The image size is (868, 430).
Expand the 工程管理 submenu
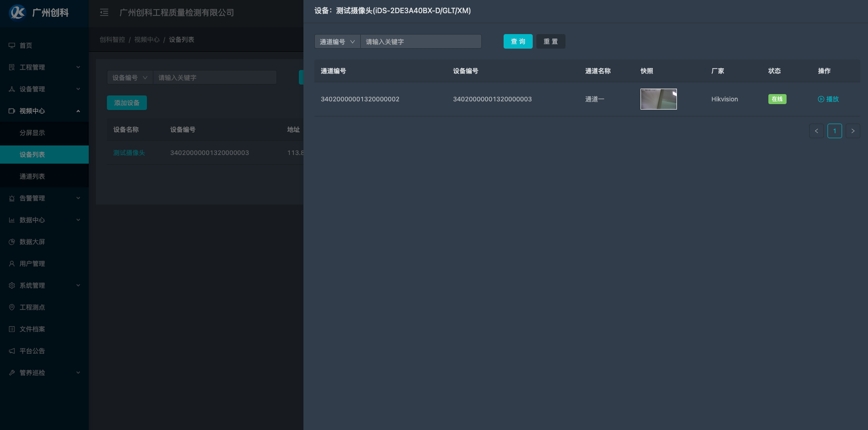pos(44,67)
